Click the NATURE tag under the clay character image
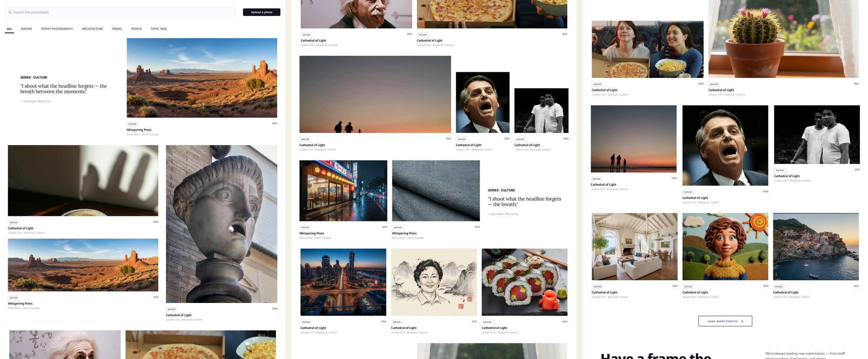 point(688,287)
